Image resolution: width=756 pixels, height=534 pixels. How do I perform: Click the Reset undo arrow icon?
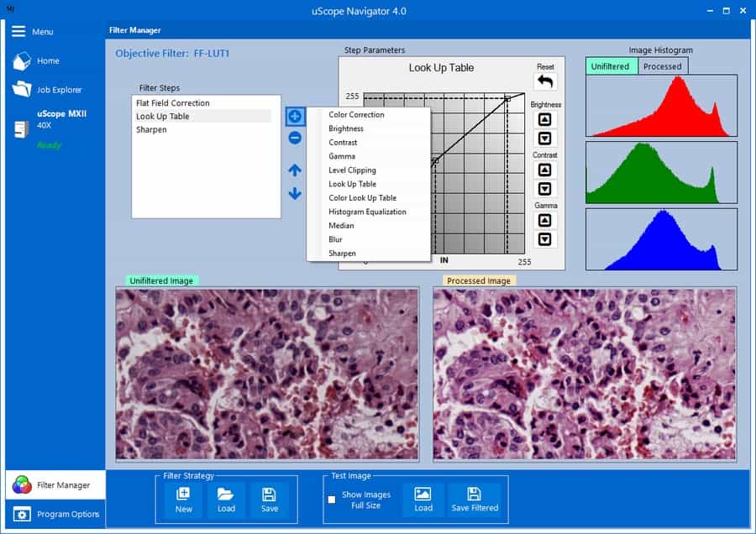[545, 81]
